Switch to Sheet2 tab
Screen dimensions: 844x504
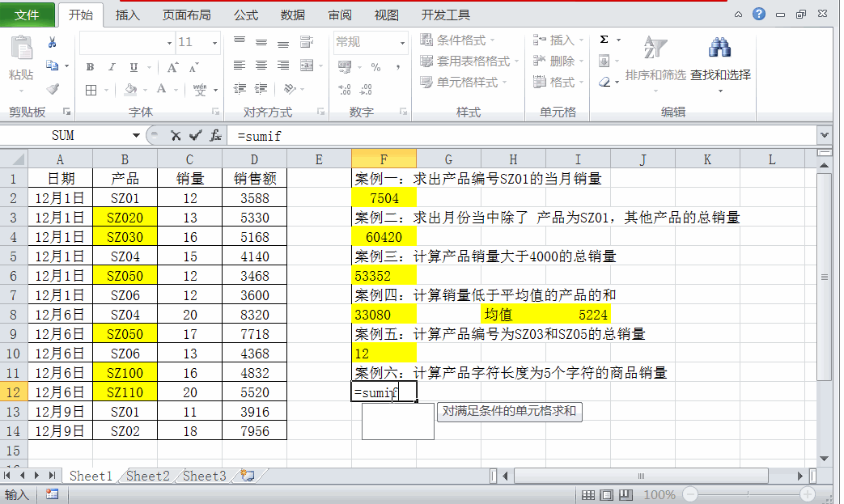(147, 476)
